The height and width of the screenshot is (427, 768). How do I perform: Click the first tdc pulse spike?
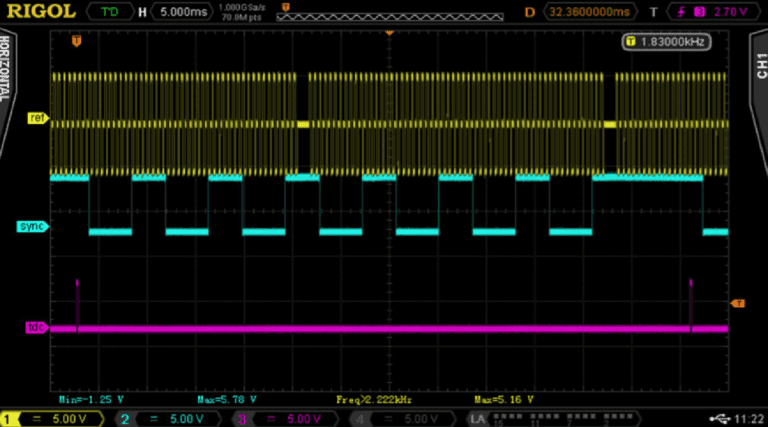77,304
